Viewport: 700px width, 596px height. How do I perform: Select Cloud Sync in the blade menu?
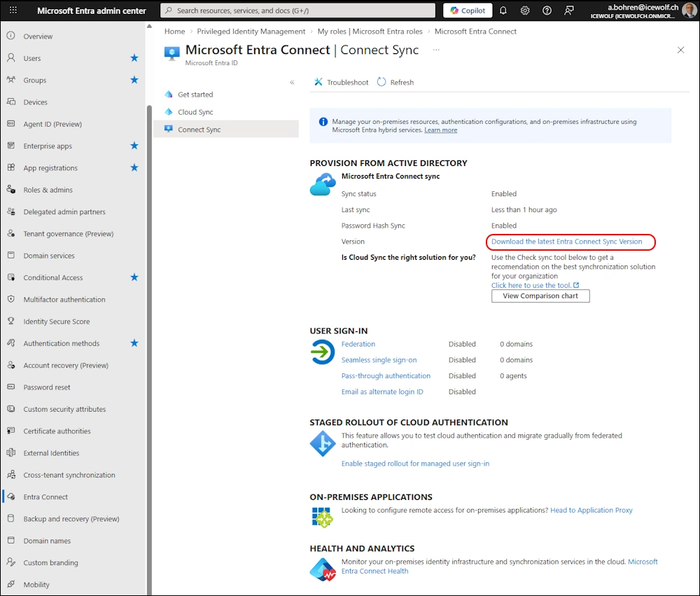pos(195,112)
